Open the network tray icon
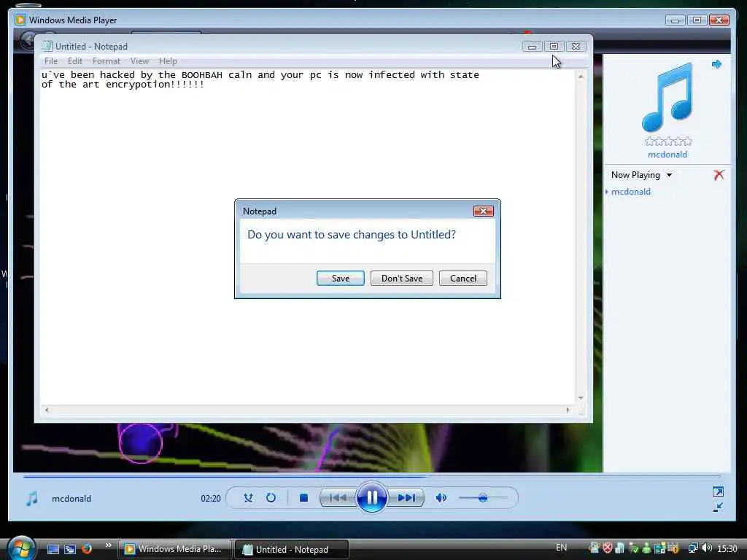The width and height of the screenshot is (747, 560). click(x=693, y=548)
